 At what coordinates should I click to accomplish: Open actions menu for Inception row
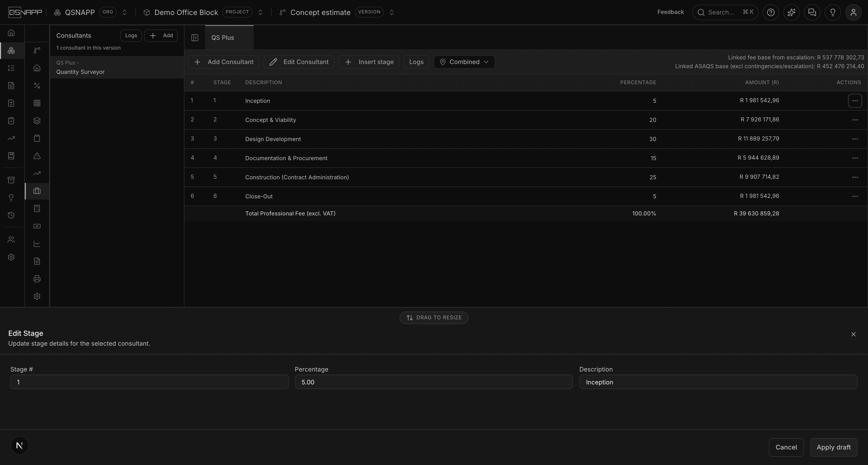855,101
